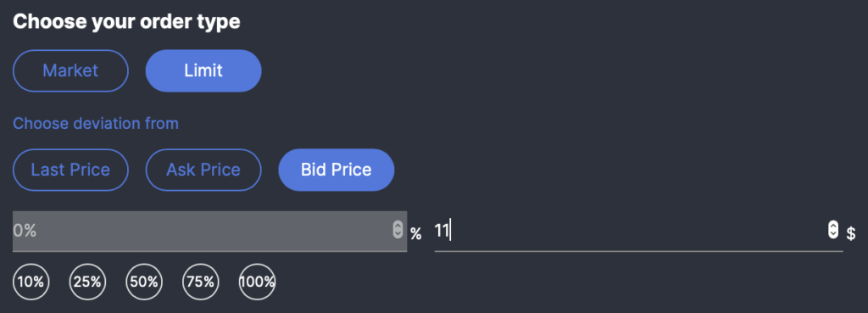Screen dimensions: 868x313
Task: Increase dollar value with stepper up arrow
Action: pyautogui.click(x=833, y=226)
